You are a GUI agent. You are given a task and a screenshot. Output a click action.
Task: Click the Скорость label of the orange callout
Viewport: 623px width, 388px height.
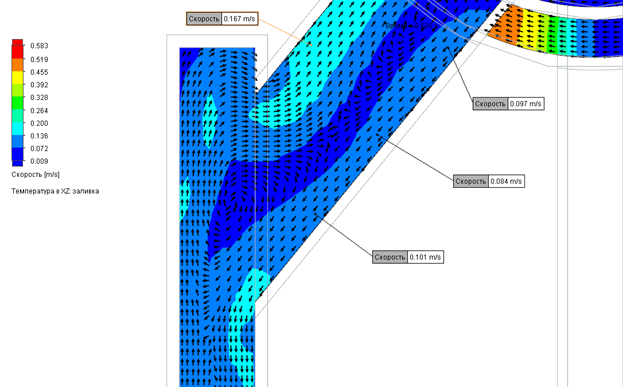(204, 19)
